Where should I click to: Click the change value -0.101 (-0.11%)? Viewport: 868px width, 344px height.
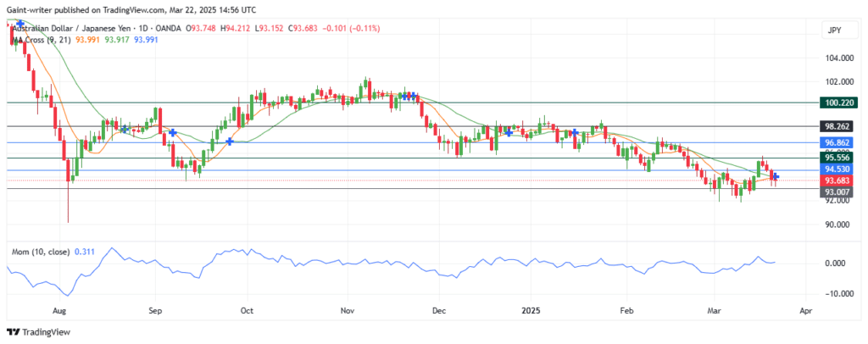(x=350, y=28)
